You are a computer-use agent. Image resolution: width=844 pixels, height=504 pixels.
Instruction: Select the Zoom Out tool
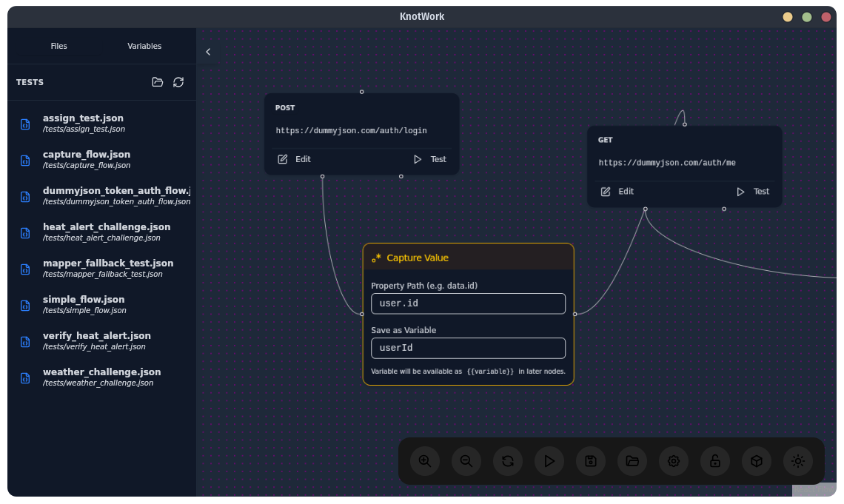tap(466, 460)
